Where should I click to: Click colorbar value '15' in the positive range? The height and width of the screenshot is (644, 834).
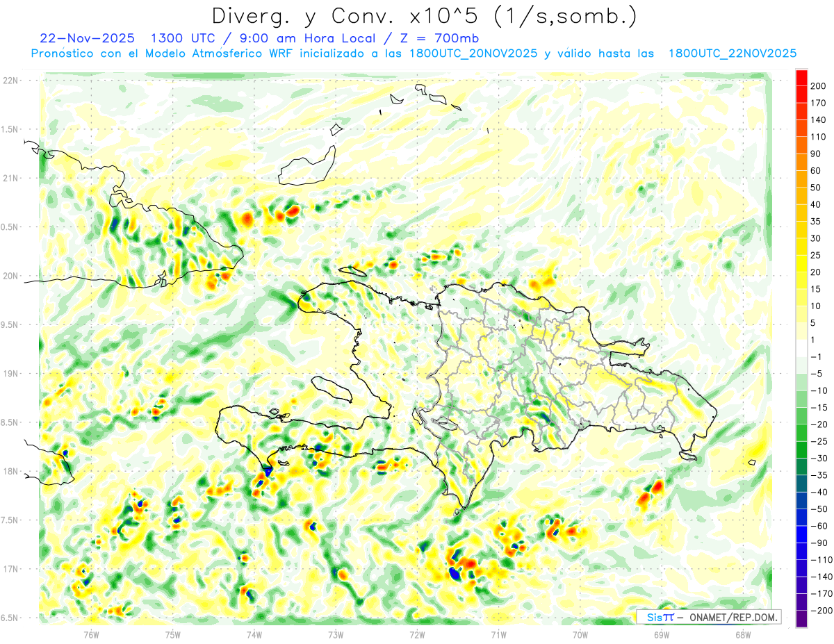coord(816,290)
